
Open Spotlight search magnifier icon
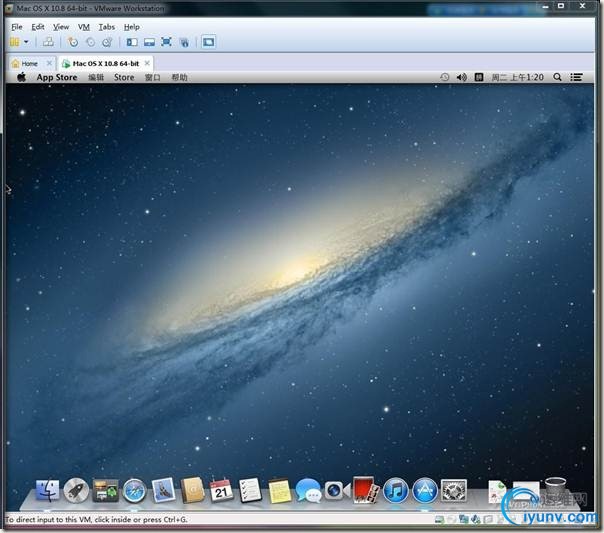pyautogui.click(x=557, y=77)
